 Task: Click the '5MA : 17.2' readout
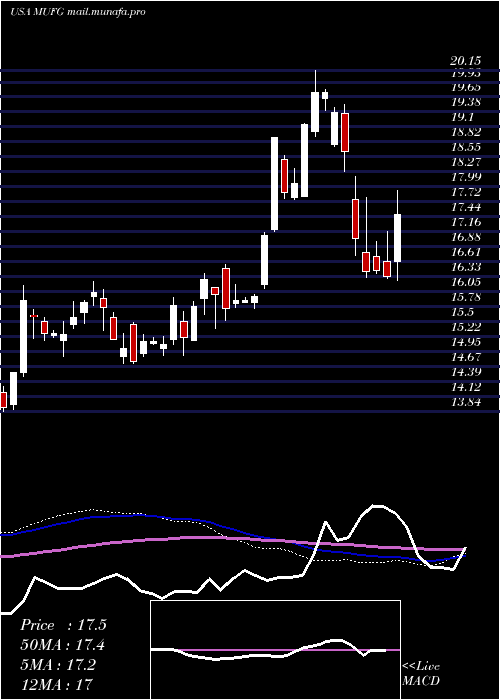[58, 665]
